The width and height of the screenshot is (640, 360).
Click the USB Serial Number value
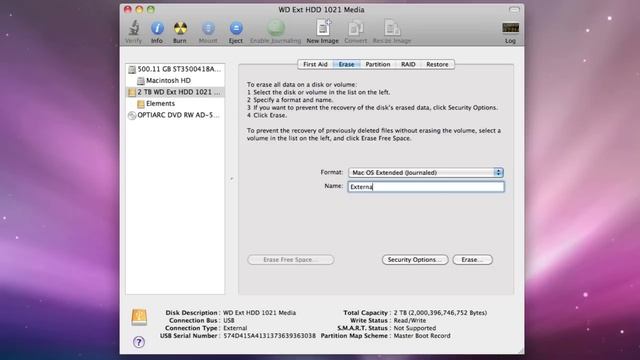pyautogui.click(x=269, y=336)
